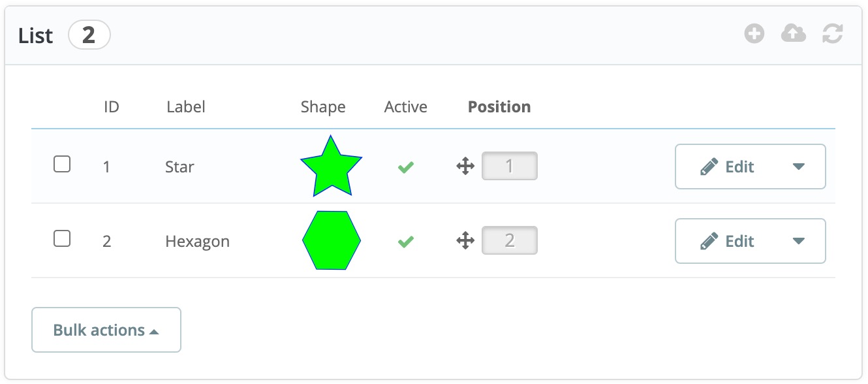Image resolution: width=868 pixels, height=384 pixels.
Task: Edit the Hexagon row
Action: 727,241
